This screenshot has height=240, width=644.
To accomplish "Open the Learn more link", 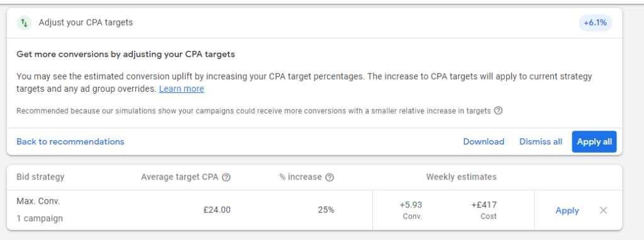I will [x=182, y=89].
